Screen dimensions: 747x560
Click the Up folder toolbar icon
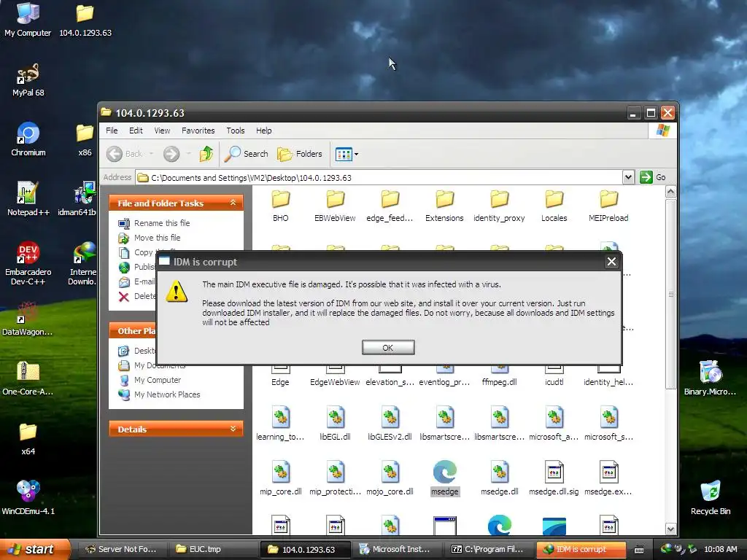tap(206, 154)
